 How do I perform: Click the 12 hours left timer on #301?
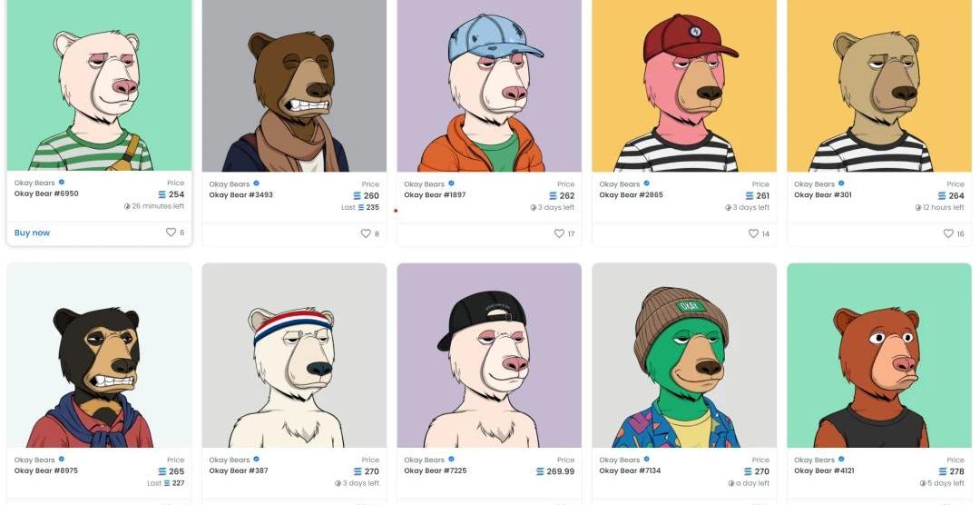[x=939, y=207]
